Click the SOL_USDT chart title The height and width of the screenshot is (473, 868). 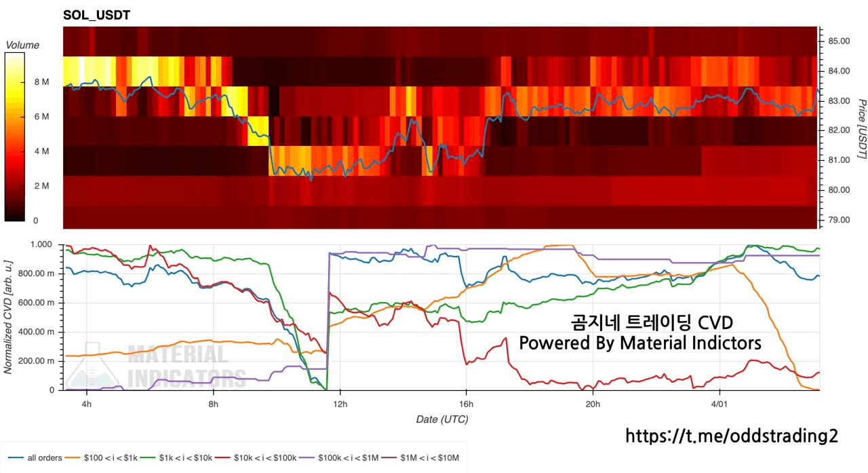[97, 14]
